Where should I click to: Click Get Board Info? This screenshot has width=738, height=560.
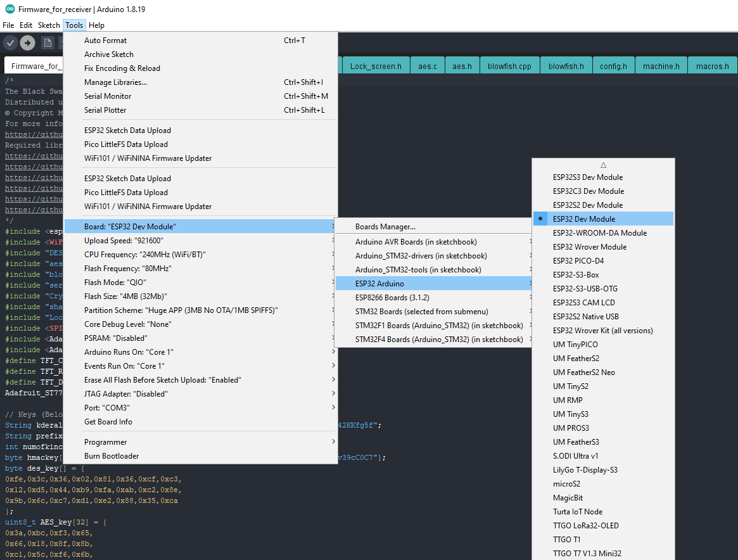coord(201,422)
